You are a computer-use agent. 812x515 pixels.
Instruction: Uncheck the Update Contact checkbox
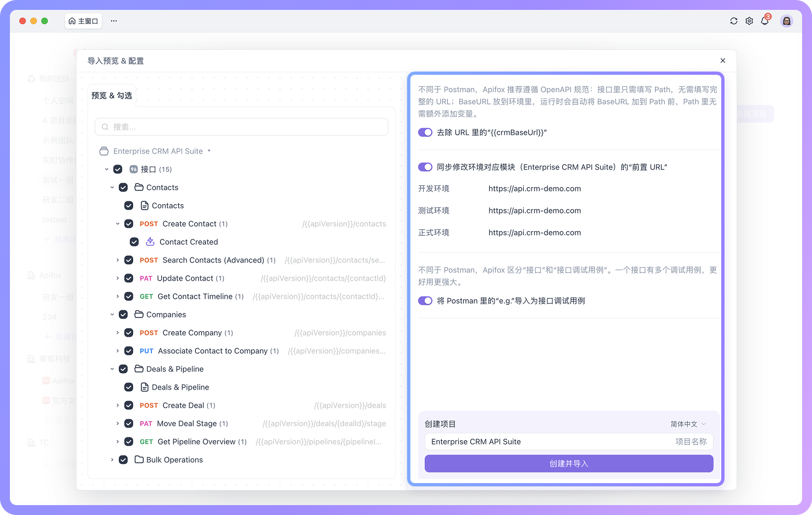(129, 278)
